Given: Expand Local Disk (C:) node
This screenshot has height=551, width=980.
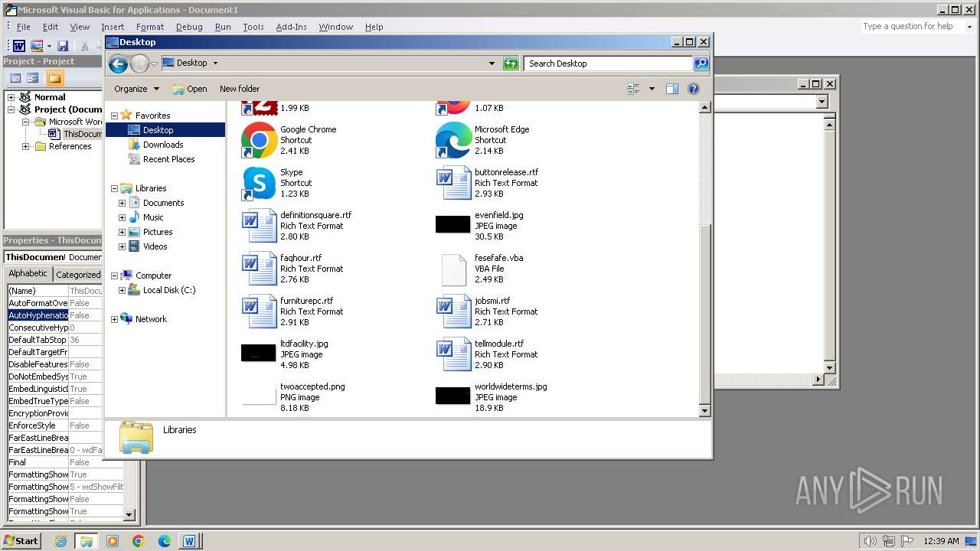Looking at the screenshot, I should tap(122, 290).
